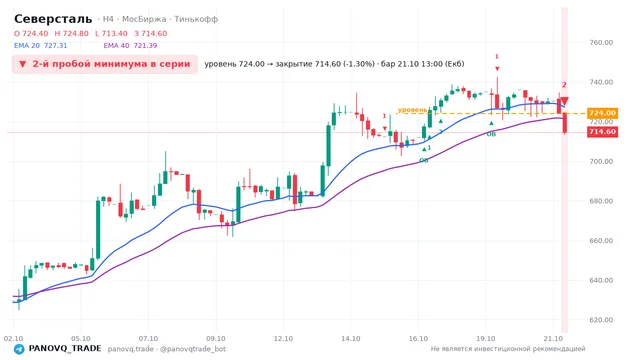640x360 pixels.
Task: Click the red signal badge '2-й пробой минимума в серии'
Action: tap(105, 64)
